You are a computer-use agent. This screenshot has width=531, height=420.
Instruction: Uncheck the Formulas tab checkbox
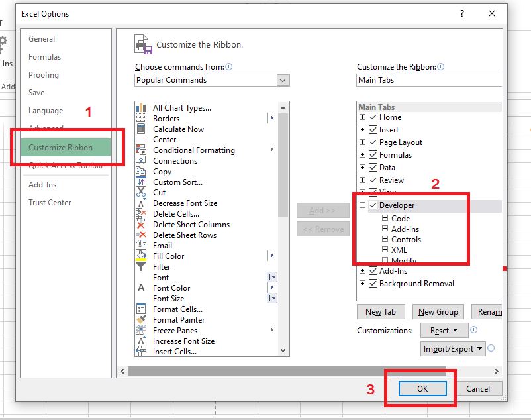coord(373,154)
